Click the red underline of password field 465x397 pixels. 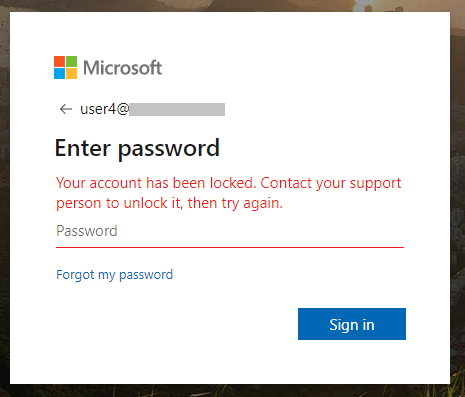tap(230, 247)
